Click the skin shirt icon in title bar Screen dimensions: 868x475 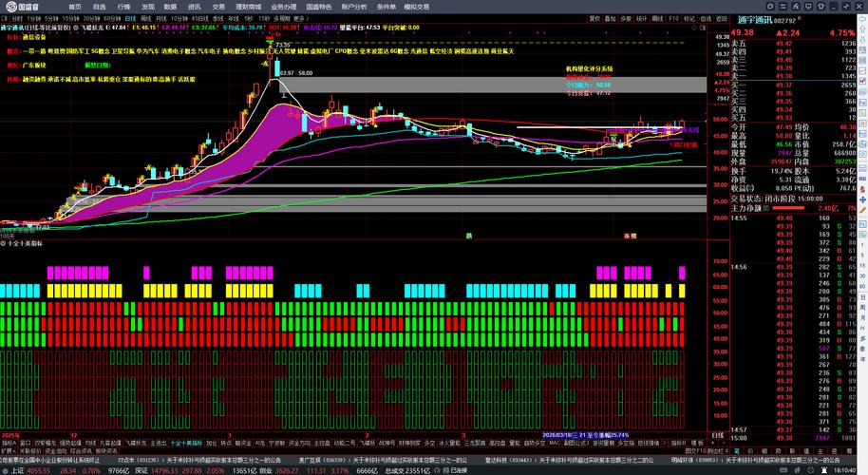(821, 6)
